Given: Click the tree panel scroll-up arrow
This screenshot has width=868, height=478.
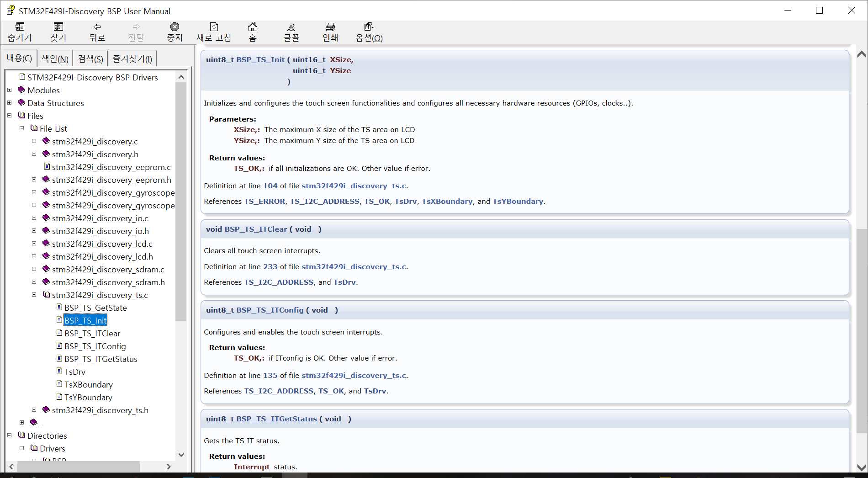Looking at the screenshot, I should (x=181, y=77).
